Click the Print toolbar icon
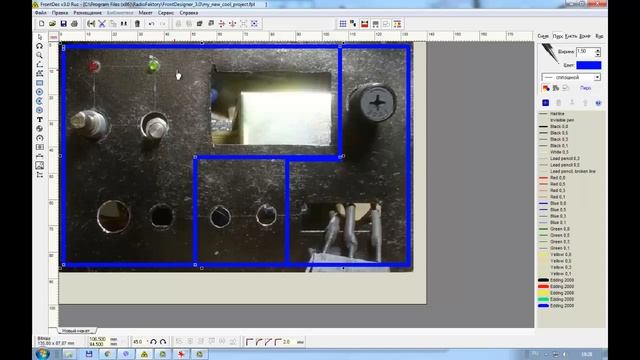 pos(74,24)
